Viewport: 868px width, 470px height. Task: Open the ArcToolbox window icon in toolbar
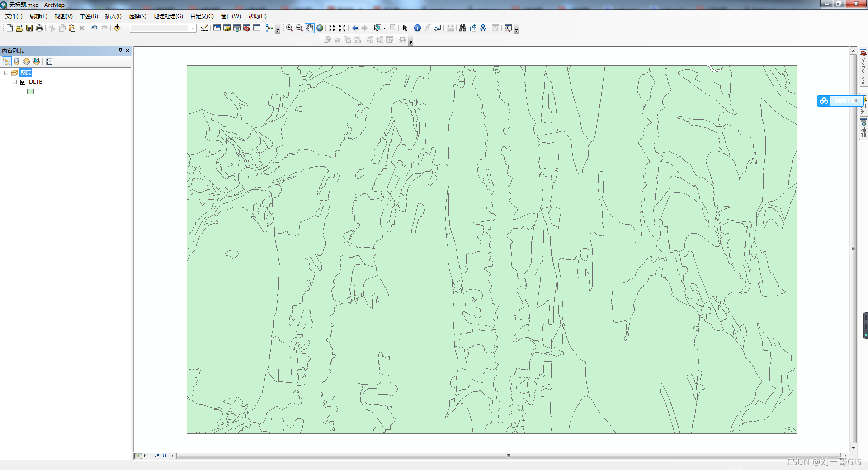click(247, 28)
